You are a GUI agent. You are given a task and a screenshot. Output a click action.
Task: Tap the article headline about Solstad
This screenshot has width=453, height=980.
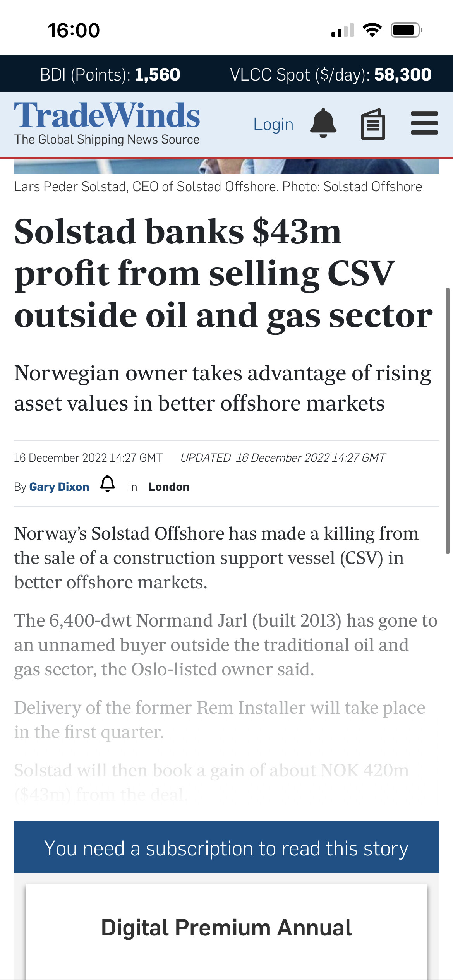tap(223, 273)
